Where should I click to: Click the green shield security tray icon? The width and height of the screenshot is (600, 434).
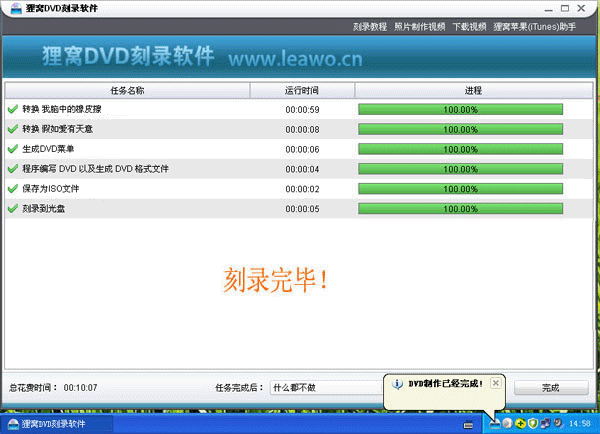click(533, 423)
